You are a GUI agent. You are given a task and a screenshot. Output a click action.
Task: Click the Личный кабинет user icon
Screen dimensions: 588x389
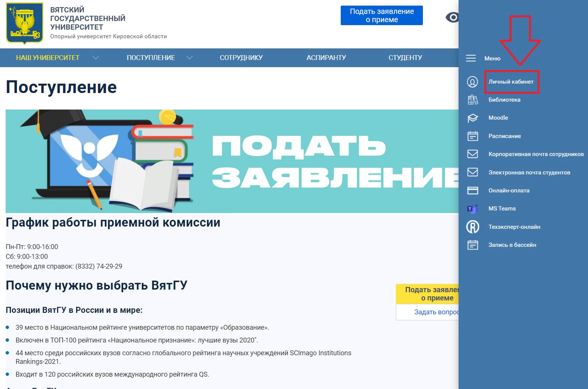coord(472,82)
